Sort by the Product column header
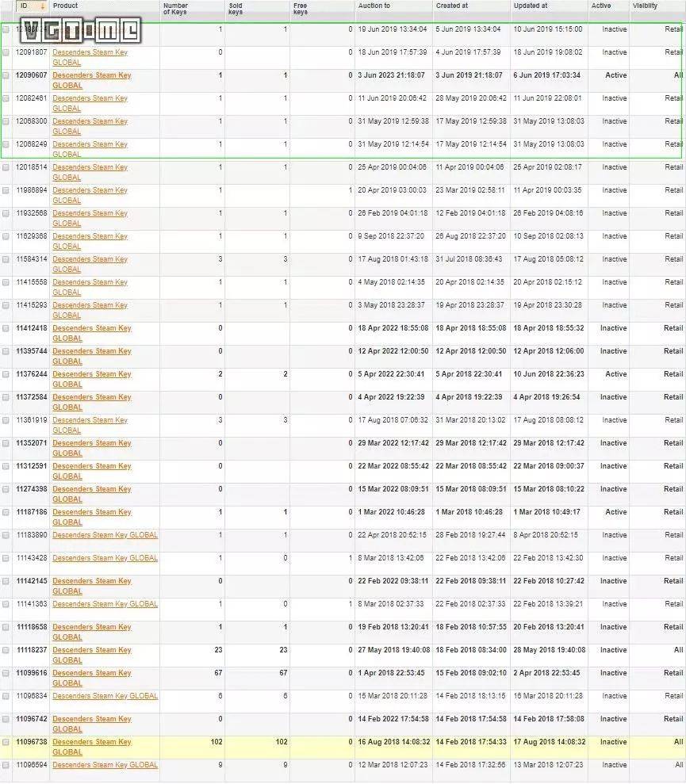686x784 pixels. point(66,6)
